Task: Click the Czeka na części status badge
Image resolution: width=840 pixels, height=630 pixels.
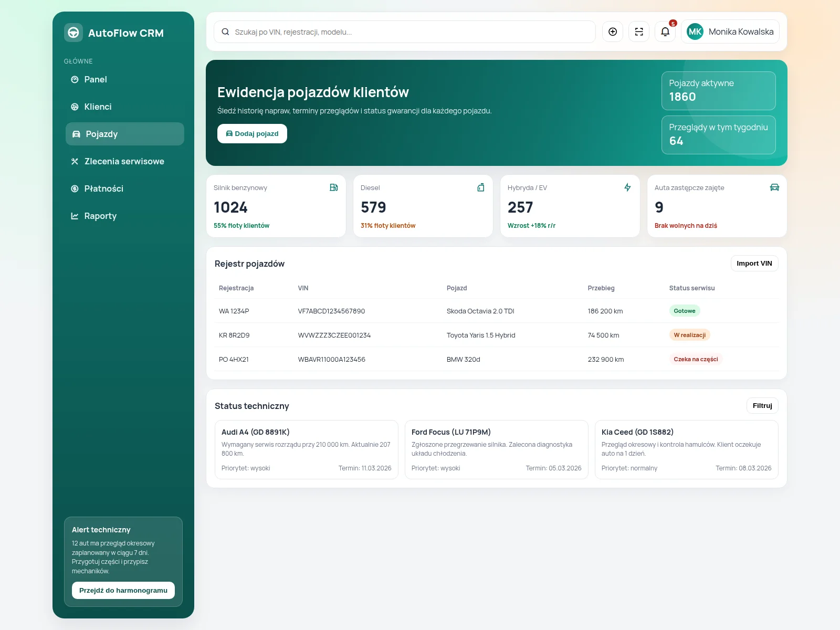Action: click(696, 359)
